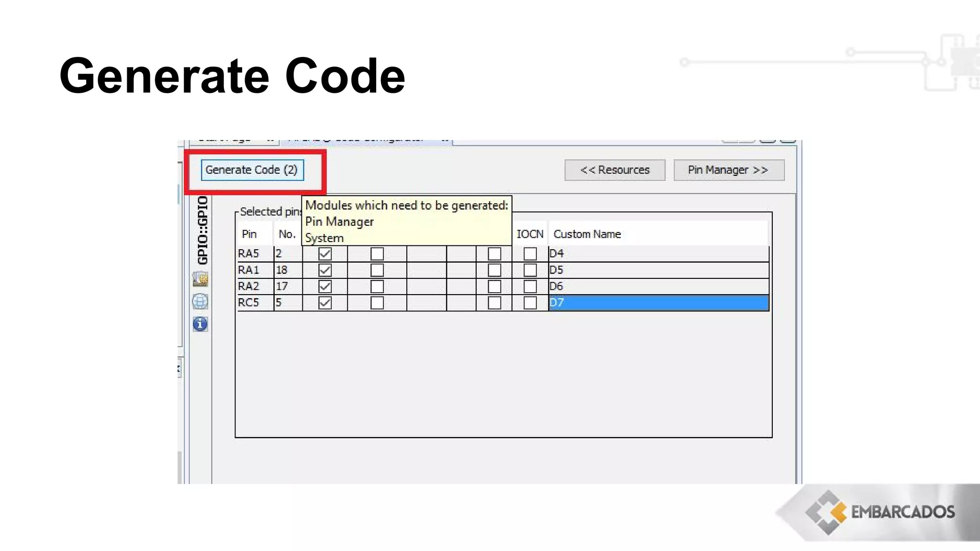Image resolution: width=980 pixels, height=551 pixels.
Task: Enable IOCN checkbox for pin RA1
Action: pyautogui.click(x=530, y=270)
